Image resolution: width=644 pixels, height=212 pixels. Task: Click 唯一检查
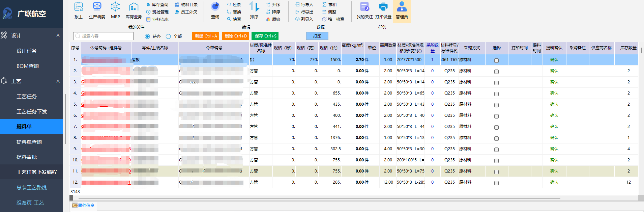pos(333,19)
